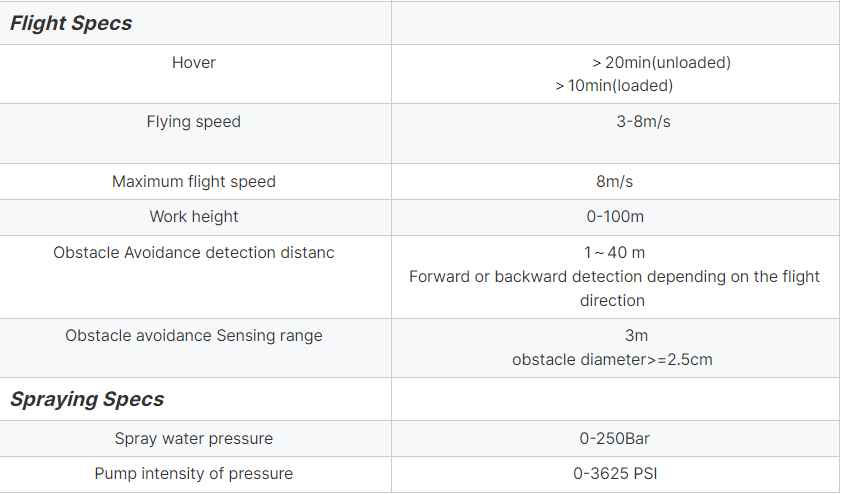Select the Spray water pressure label
Screen dimensions: 841x494
pyautogui.click(x=194, y=439)
